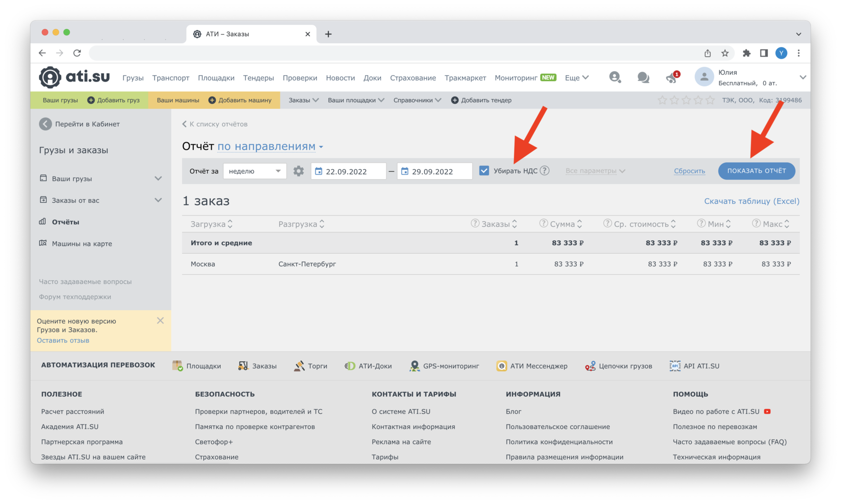Open Мониторинг NEW in top navigation
Viewport: 841px width, 504px height.
(525, 78)
